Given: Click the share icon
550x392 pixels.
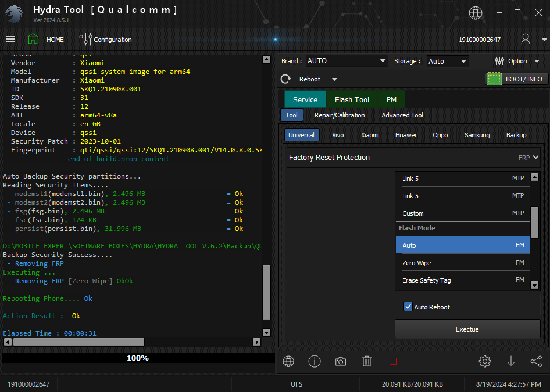Looking at the screenshot, I should coord(536,361).
